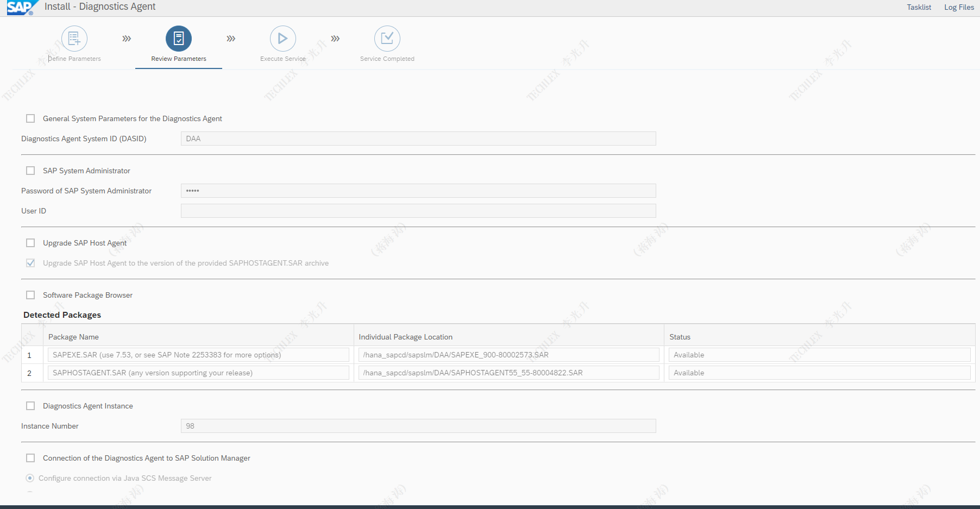
Task: Click the Define Parameters step label
Action: point(74,59)
